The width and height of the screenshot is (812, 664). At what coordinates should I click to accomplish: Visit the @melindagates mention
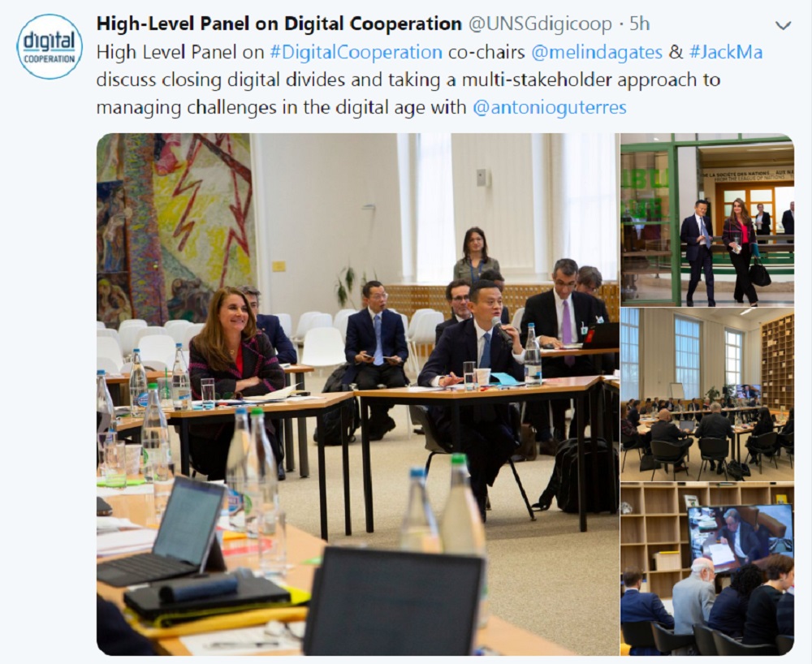point(597,52)
